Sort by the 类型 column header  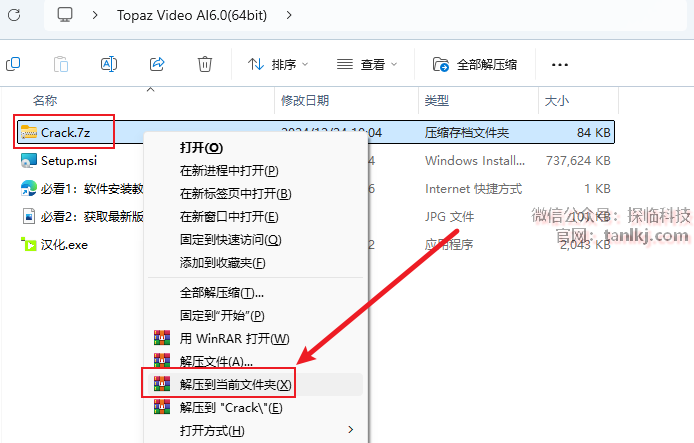click(x=437, y=100)
